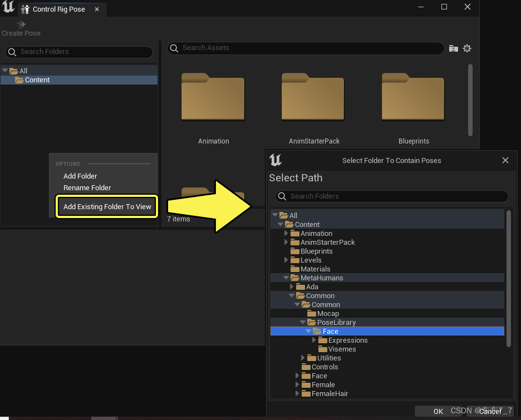This screenshot has height=420, width=521.
Task: Open the asset view settings gear
Action: (467, 48)
